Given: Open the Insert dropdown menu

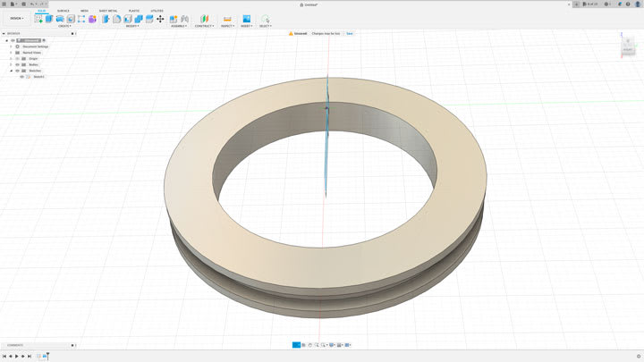Looking at the screenshot, I should click(x=247, y=26).
